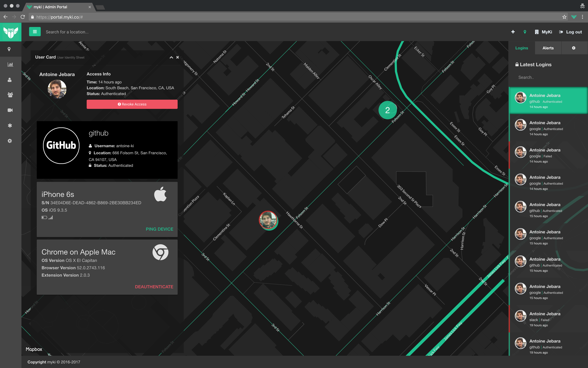The image size is (588, 368).
Task: Open the single user sidebar icon
Action: coord(10,80)
